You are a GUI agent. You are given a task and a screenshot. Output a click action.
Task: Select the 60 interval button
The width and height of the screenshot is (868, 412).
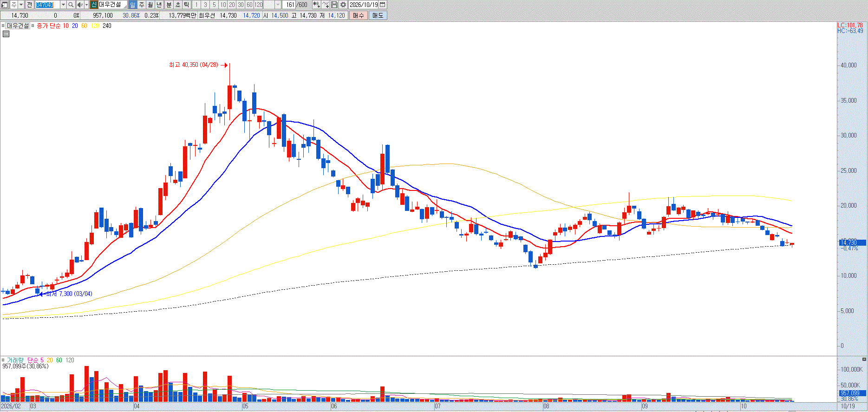pyautogui.click(x=249, y=5)
